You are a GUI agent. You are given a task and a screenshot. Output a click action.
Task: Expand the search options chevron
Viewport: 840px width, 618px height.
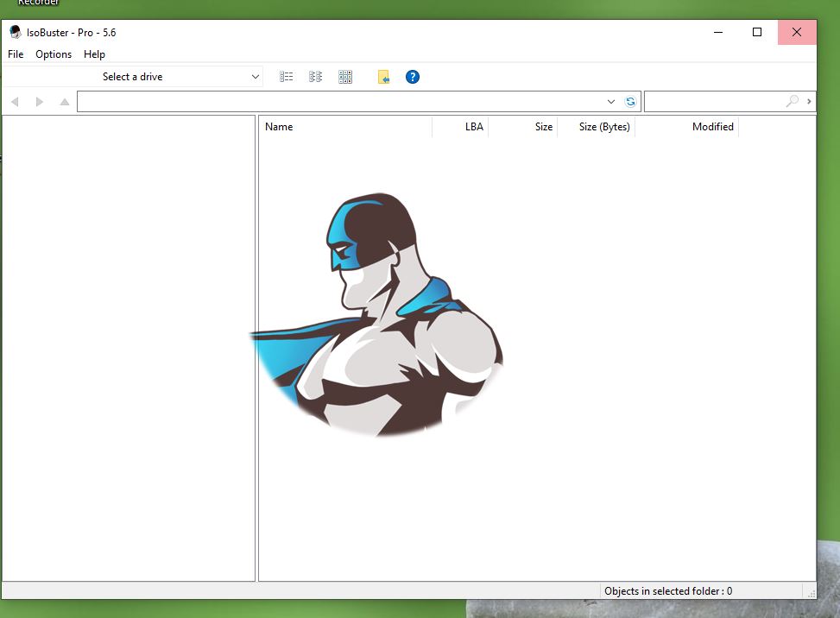[x=809, y=102]
